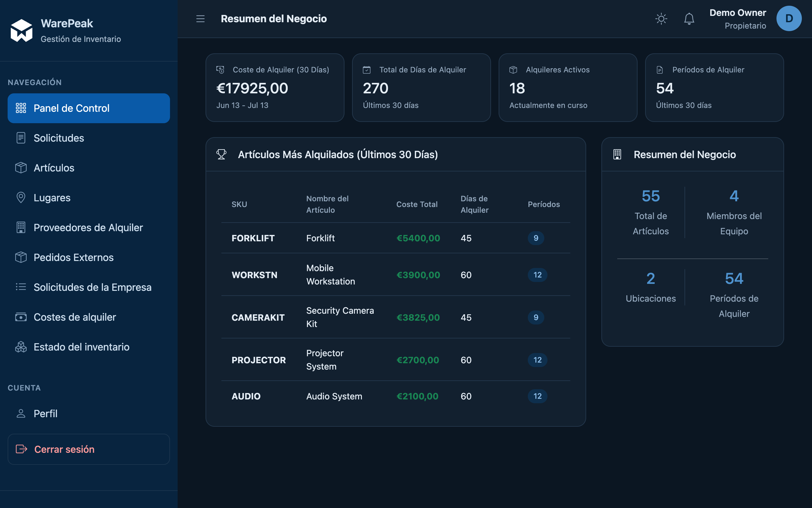Click the €5400,00 cost value

tap(418, 238)
